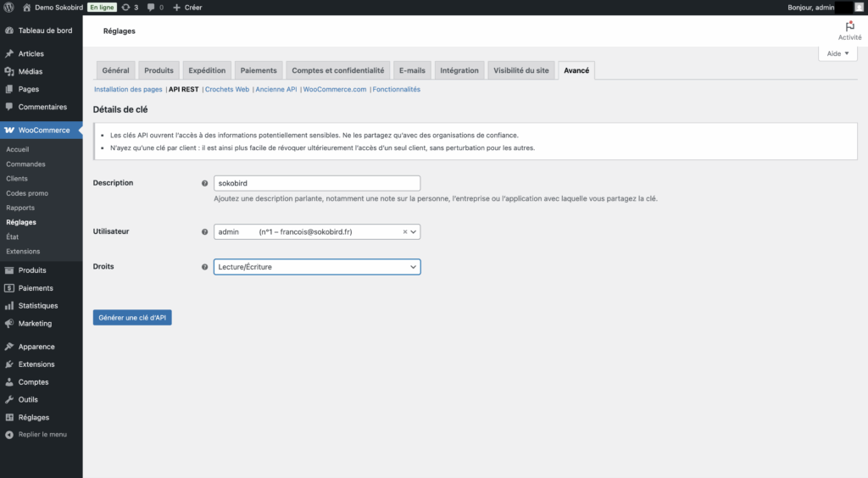Open the Fonctionnalités link
This screenshot has height=478, width=868.
tap(397, 89)
